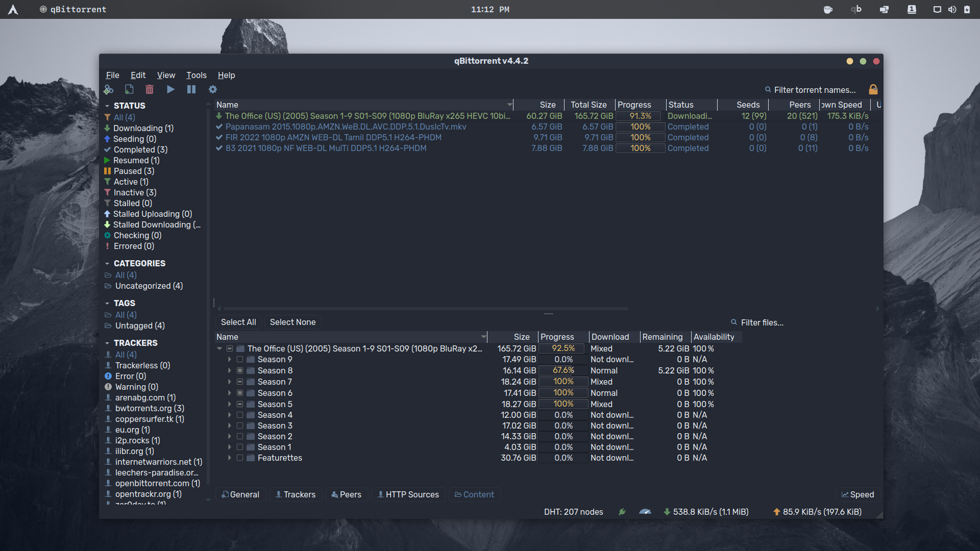Click the add torrent file icon

[129, 89]
